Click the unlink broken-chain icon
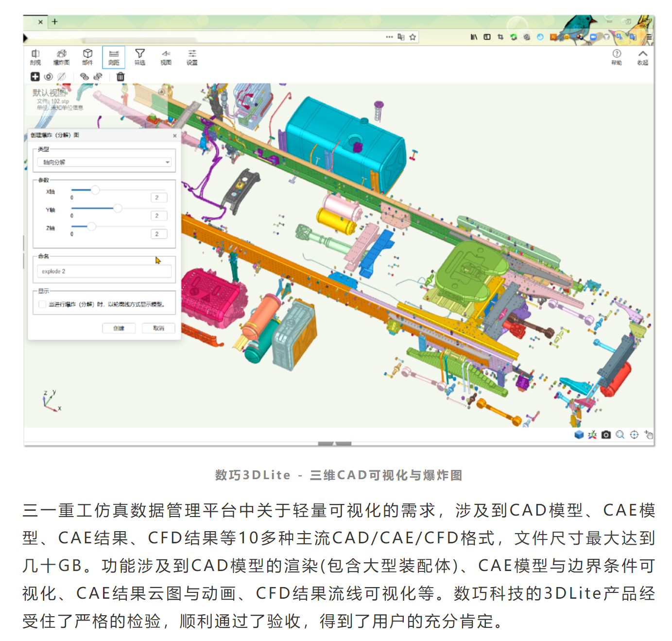 click(98, 77)
